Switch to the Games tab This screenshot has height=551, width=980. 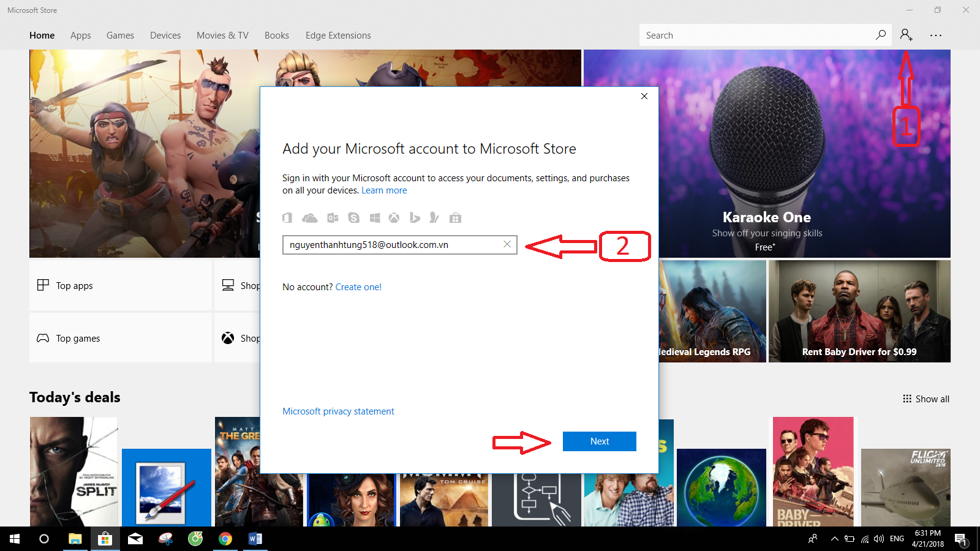[120, 36]
